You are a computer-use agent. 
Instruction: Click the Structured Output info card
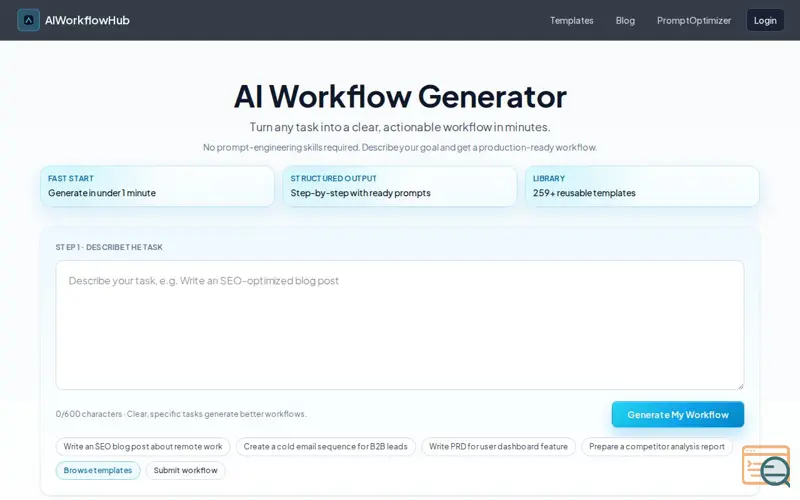(399, 186)
